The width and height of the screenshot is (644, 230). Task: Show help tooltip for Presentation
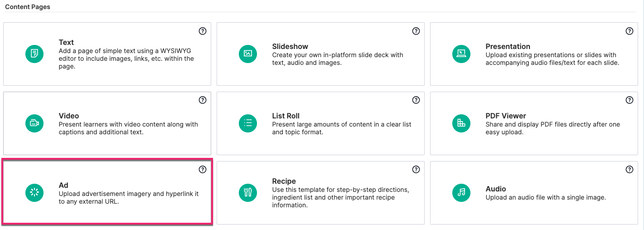pyautogui.click(x=629, y=31)
